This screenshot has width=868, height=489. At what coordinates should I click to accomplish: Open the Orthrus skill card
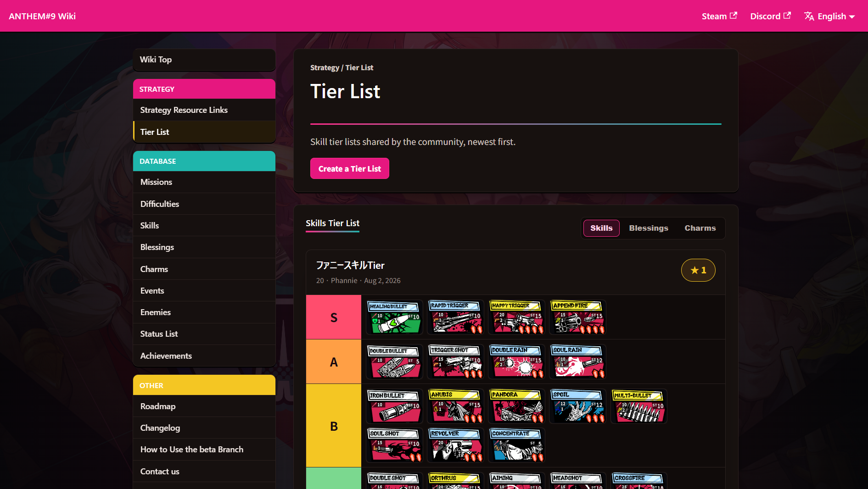pos(456,481)
